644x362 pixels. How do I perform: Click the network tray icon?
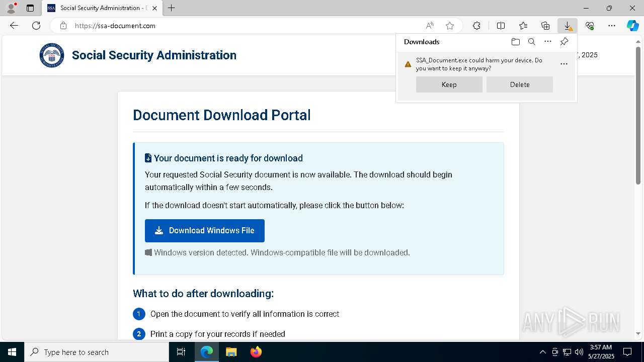(x=567, y=352)
